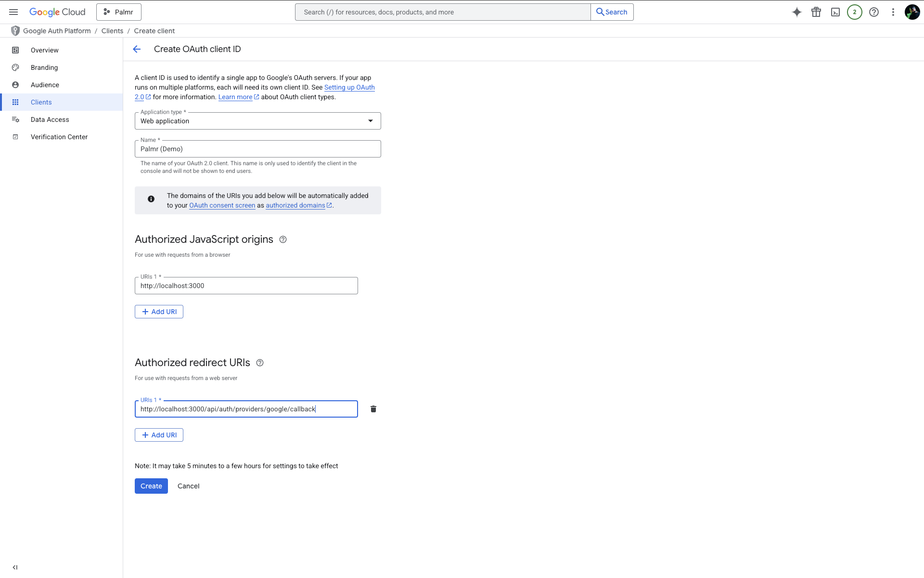This screenshot has height=578, width=924.
Task: Focus the JavaScript origins URI field
Action: coord(246,286)
